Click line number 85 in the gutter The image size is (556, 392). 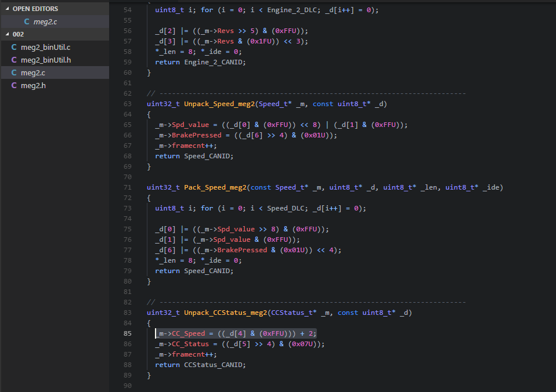[127, 333]
